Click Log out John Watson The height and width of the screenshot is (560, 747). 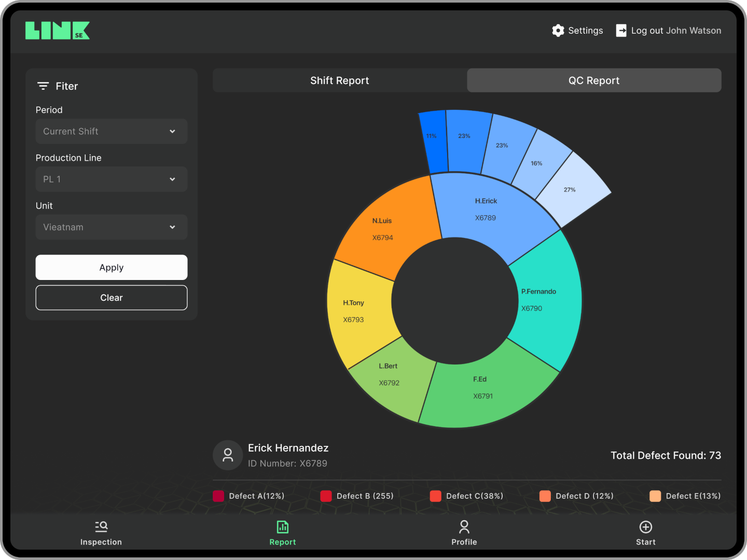(x=676, y=31)
